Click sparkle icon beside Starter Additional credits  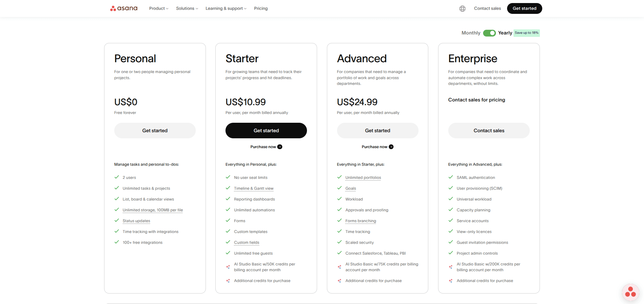[228, 281]
